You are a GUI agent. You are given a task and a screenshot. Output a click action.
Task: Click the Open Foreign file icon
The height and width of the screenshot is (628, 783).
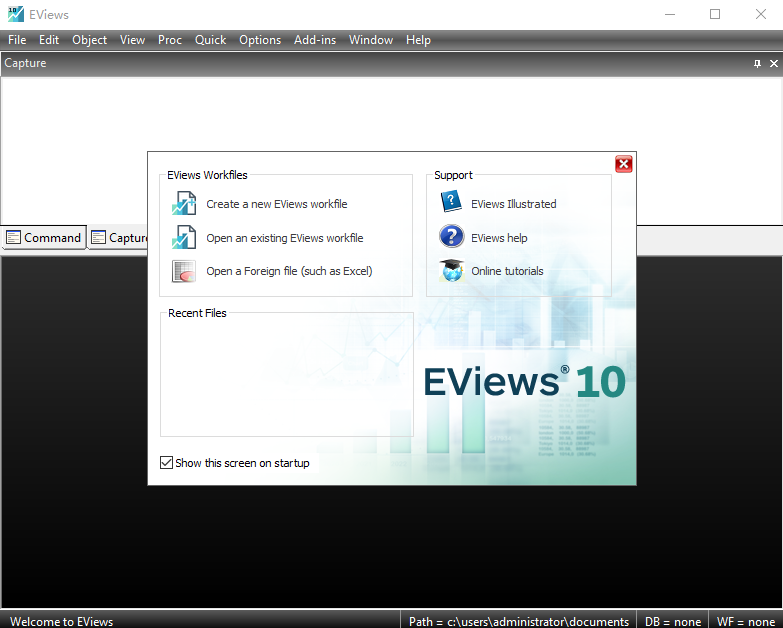pos(184,271)
